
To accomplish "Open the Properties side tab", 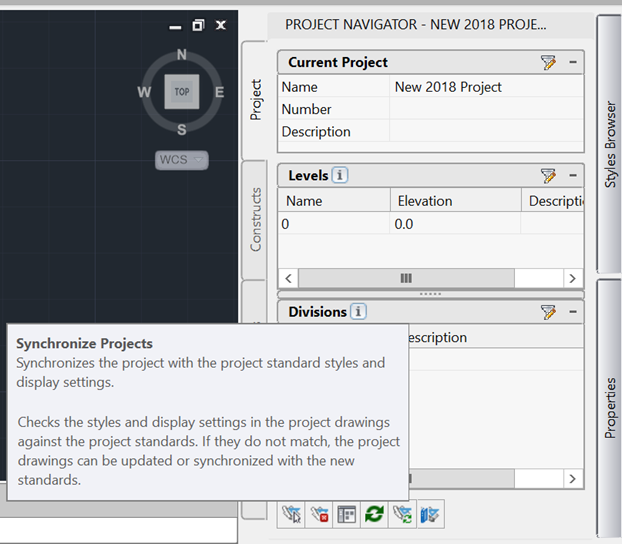I will click(610, 407).
